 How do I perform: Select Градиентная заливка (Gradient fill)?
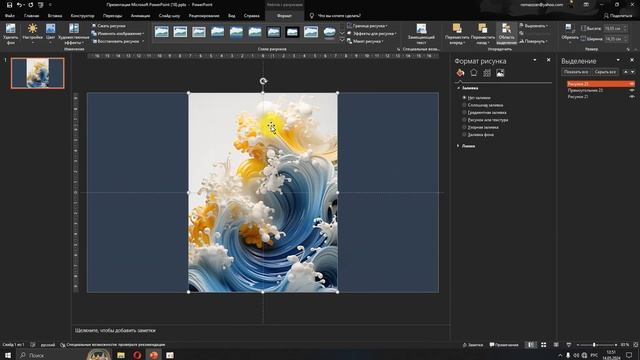[464, 113]
